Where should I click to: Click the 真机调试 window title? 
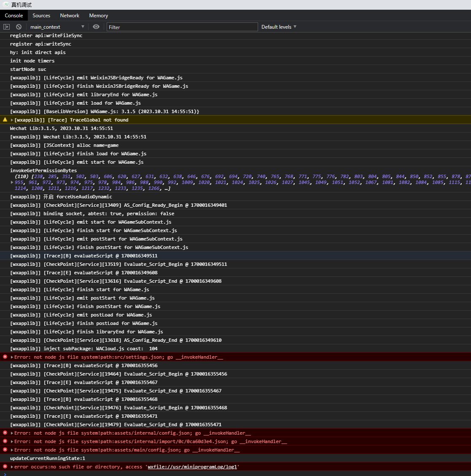pos(21,5)
